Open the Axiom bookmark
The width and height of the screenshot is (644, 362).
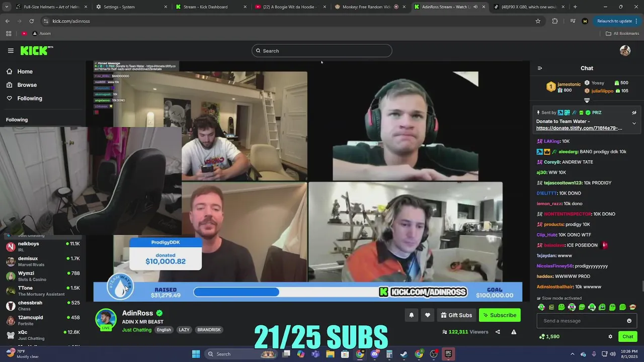pos(41,33)
